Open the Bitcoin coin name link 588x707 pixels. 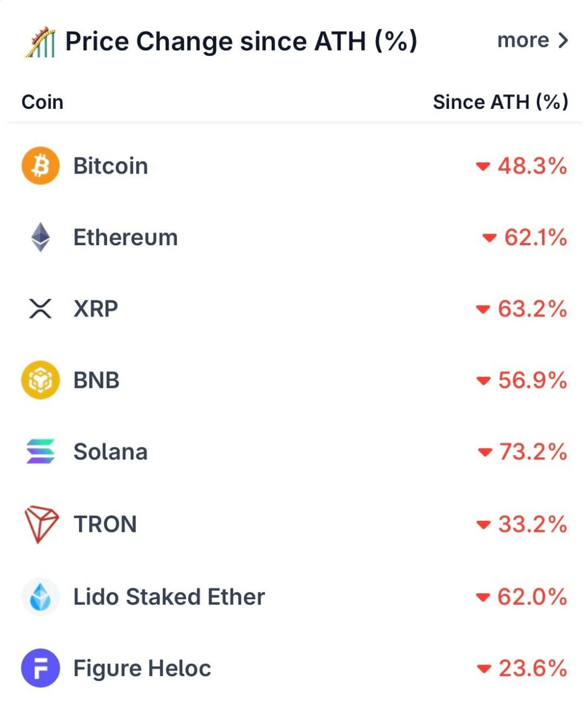pos(110,166)
